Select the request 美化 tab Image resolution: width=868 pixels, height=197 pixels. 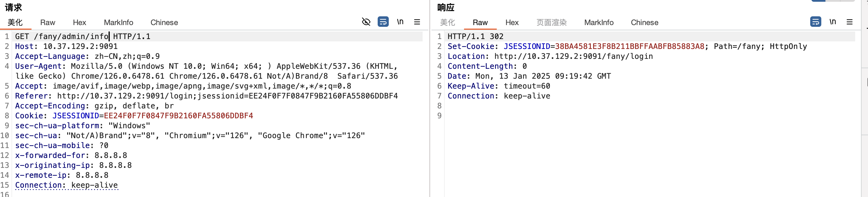point(15,22)
